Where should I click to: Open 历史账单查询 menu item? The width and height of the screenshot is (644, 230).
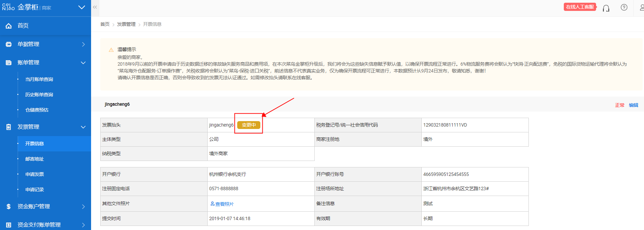pyautogui.click(x=39, y=95)
